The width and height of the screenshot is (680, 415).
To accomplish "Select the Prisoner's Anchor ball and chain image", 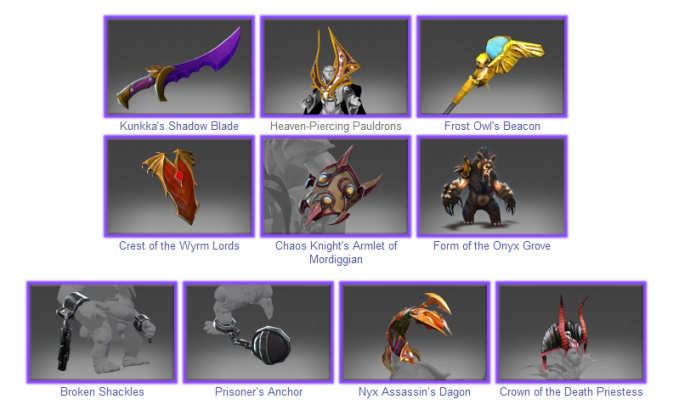I will [x=258, y=333].
